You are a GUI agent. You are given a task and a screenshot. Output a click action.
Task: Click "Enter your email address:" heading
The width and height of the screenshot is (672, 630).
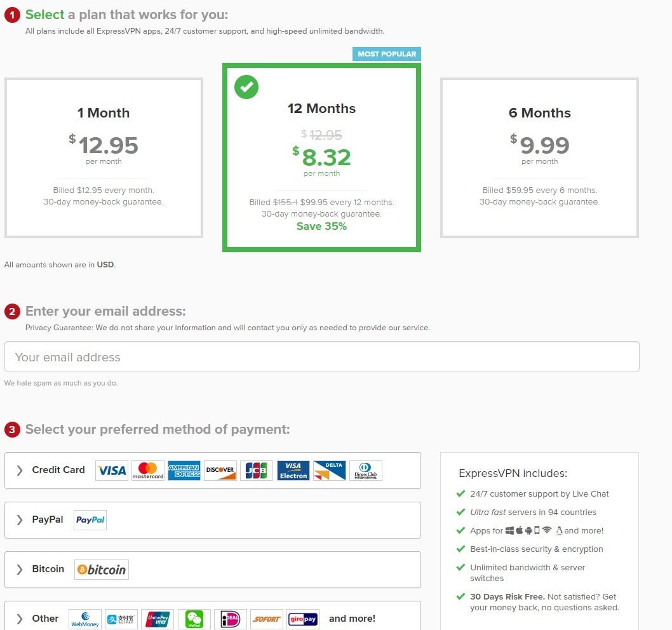click(105, 311)
